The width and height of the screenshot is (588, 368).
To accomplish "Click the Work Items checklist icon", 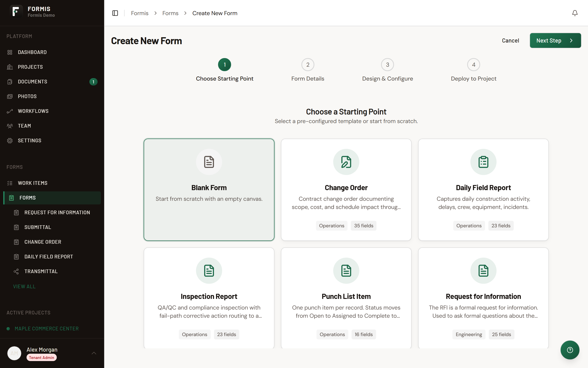I will point(10,183).
